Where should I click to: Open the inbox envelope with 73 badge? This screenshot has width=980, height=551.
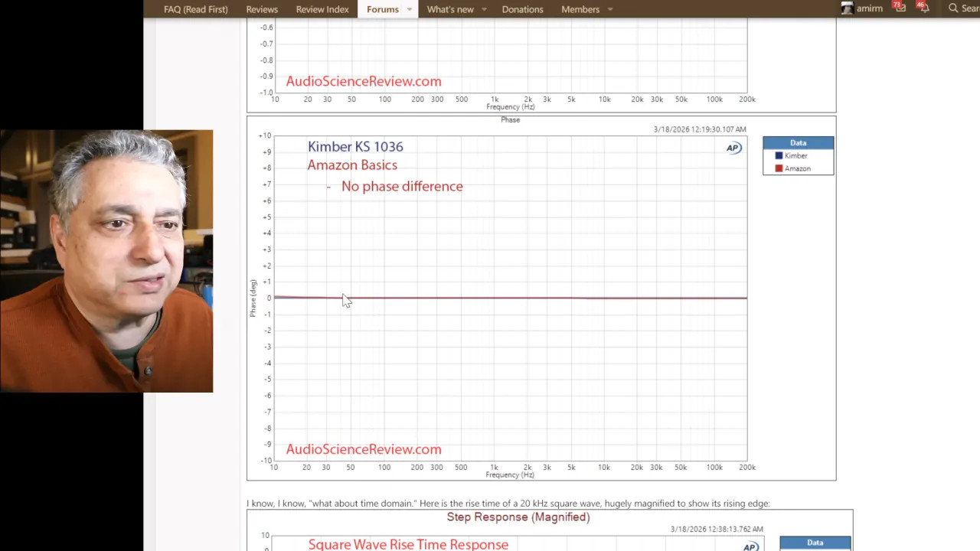coord(900,8)
